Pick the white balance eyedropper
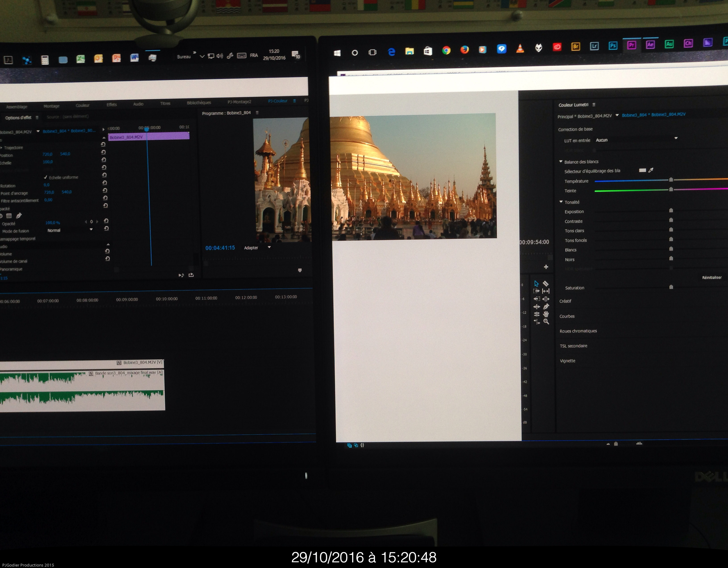Viewport: 728px width, 568px height. 651,170
